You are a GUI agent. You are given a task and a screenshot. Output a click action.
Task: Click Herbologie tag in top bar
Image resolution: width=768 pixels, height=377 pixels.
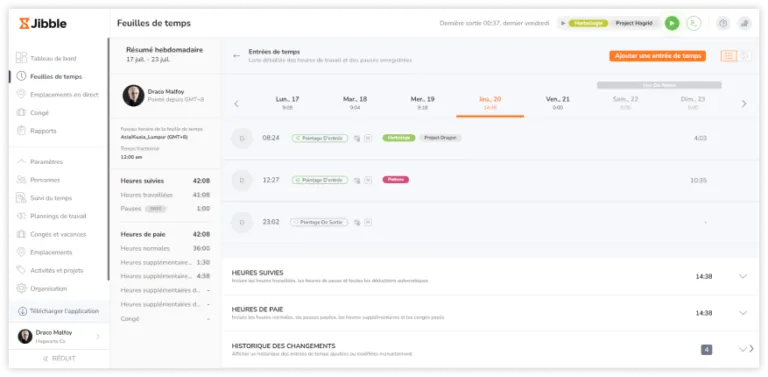(588, 24)
